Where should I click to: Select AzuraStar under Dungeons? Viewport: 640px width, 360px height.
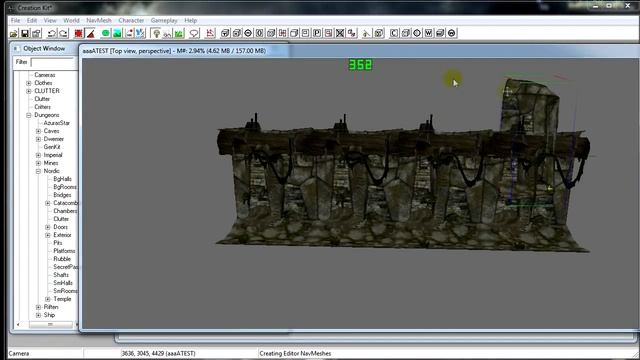57,123
